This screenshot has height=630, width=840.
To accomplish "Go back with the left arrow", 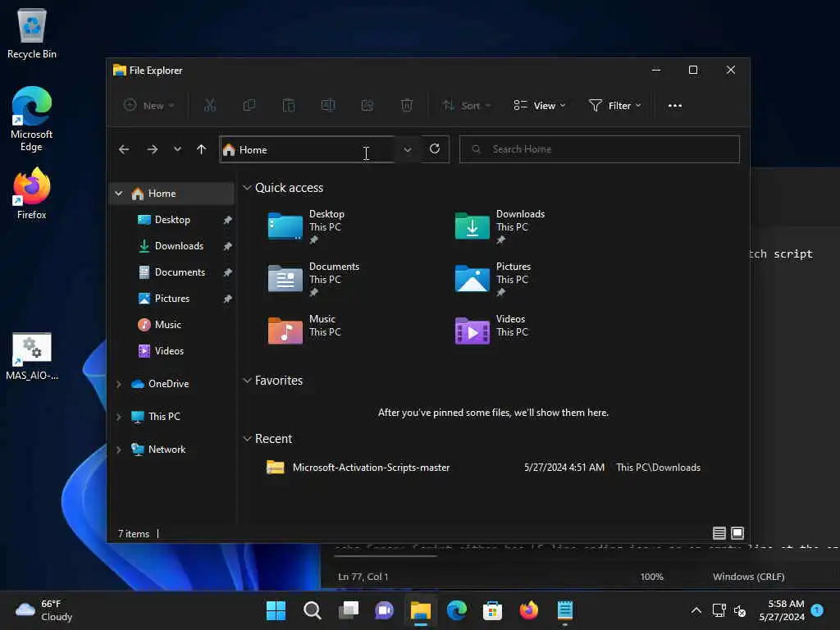I will pos(124,149).
